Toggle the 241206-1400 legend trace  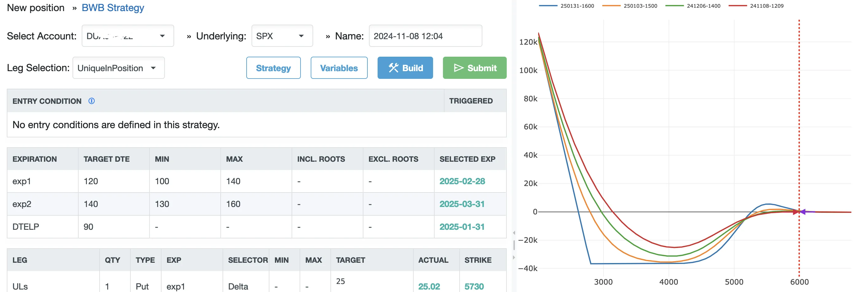pos(693,6)
